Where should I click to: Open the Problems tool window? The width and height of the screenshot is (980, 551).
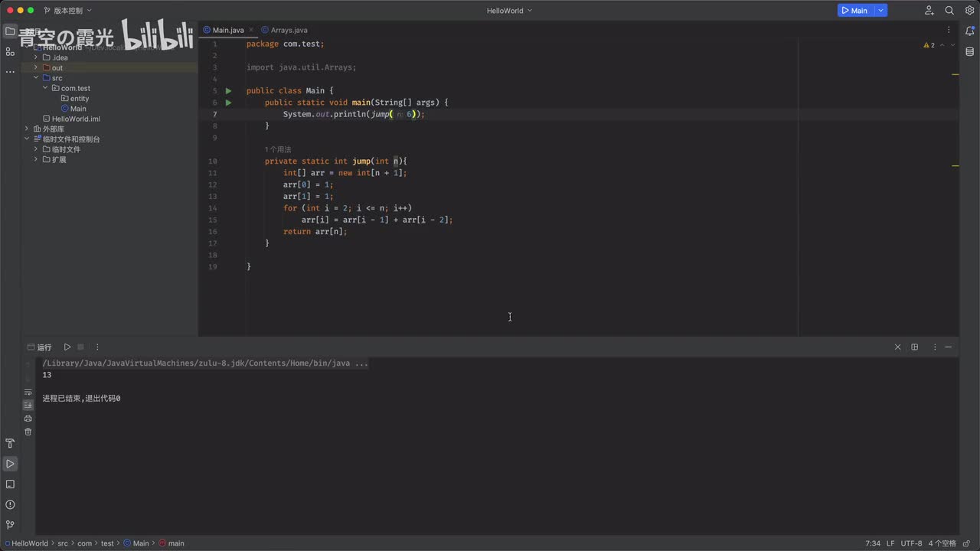pos(10,504)
